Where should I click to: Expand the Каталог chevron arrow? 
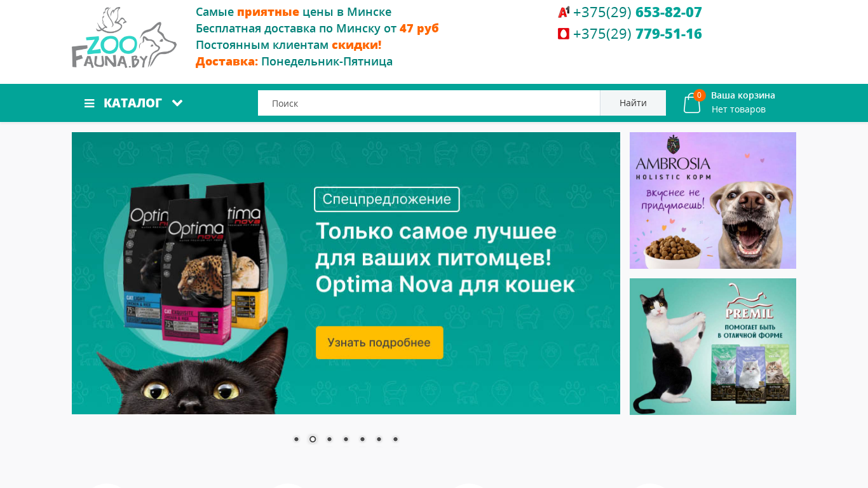click(177, 103)
